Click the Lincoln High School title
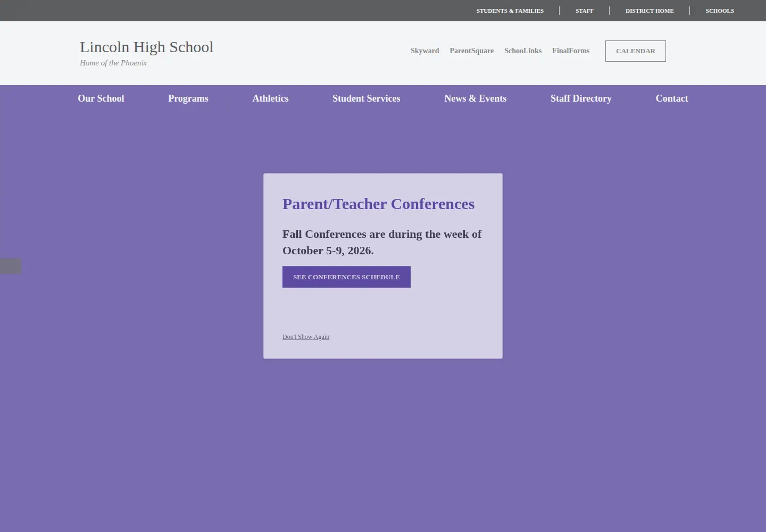 [146, 47]
